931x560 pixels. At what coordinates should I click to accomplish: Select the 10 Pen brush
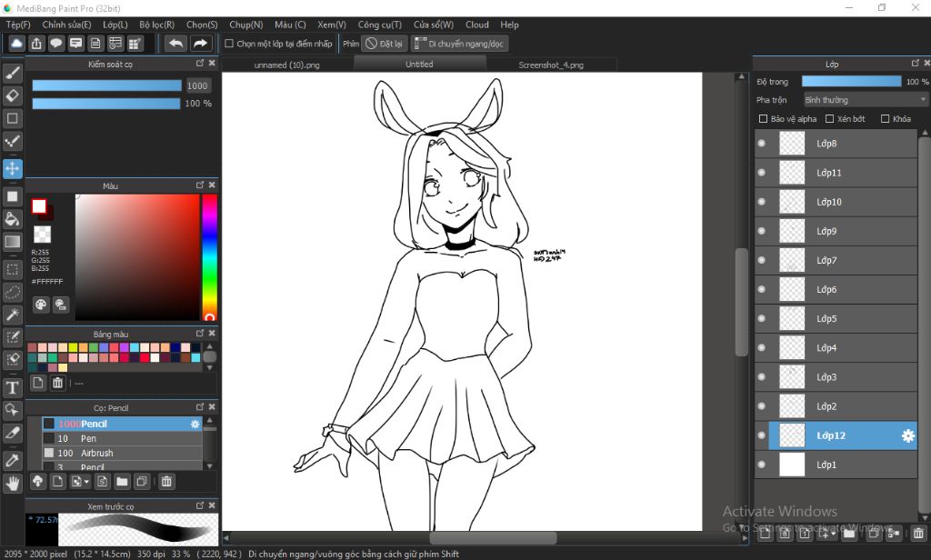point(122,438)
